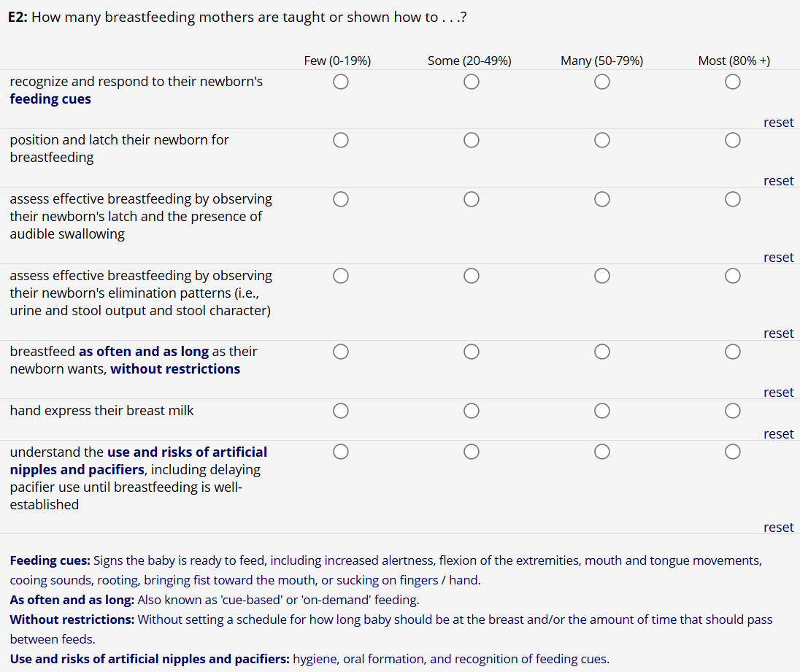The width and height of the screenshot is (800, 672).
Task: Choose Most (80% +) for breastfeed without restrictions
Action: tap(733, 352)
